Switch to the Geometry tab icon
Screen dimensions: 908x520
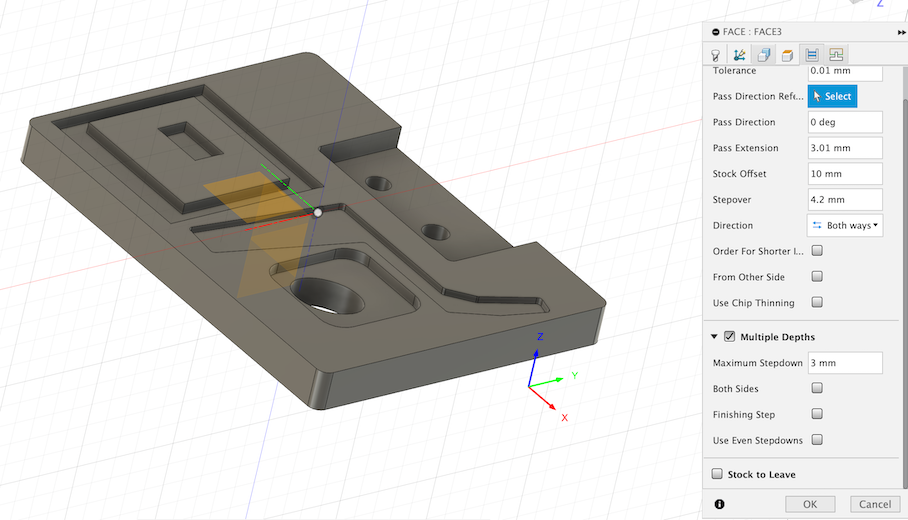point(764,55)
